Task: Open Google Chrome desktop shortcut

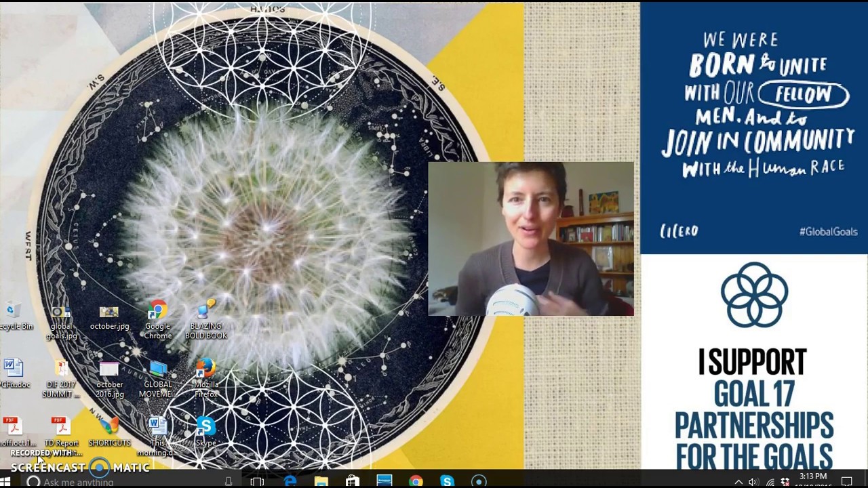Action: tap(157, 321)
